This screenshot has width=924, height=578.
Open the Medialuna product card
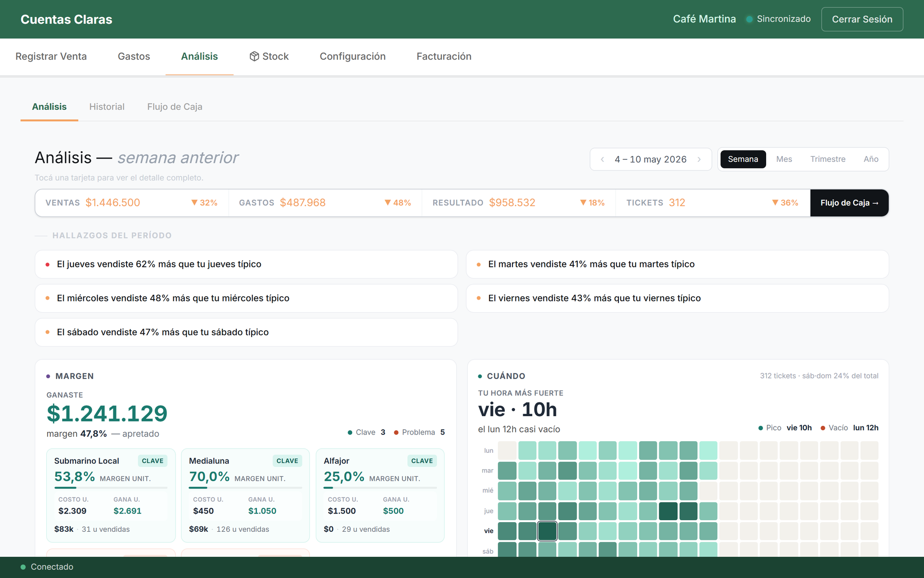(x=245, y=496)
